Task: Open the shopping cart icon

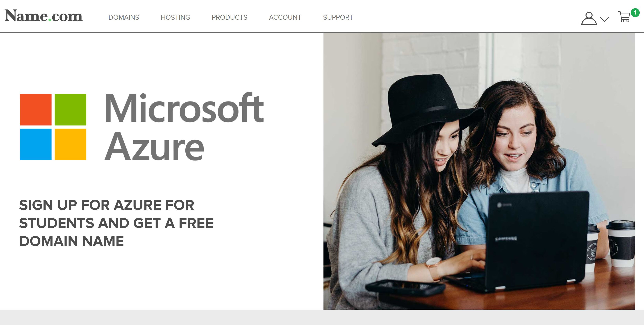Action: pyautogui.click(x=624, y=17)
